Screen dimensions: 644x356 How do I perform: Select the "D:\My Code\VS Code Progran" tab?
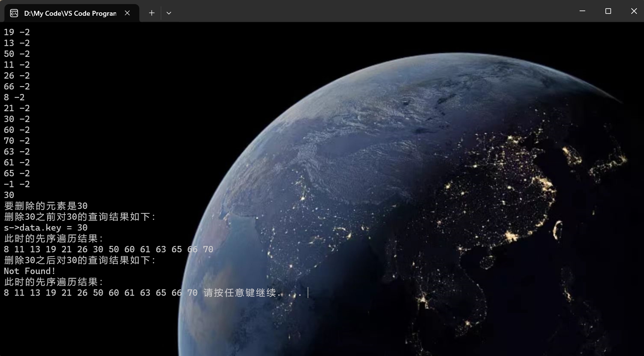(72, 13)
